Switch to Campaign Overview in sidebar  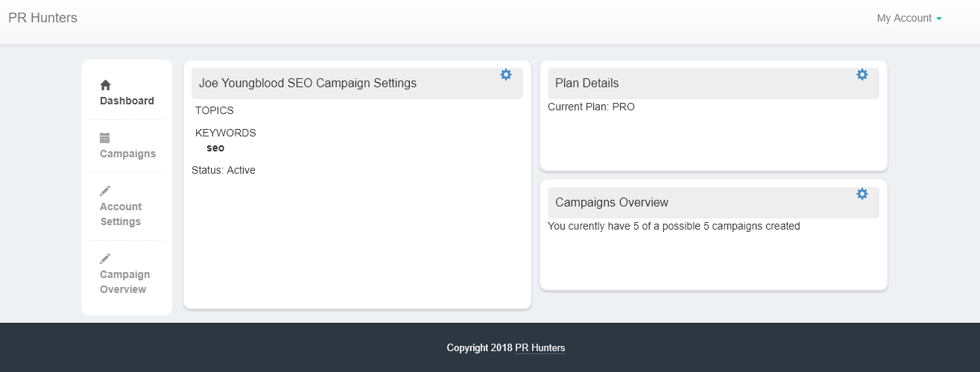point(124,282)
